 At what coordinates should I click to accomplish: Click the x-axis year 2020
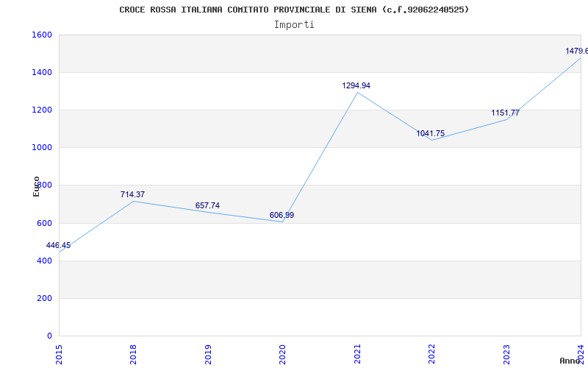282,354
